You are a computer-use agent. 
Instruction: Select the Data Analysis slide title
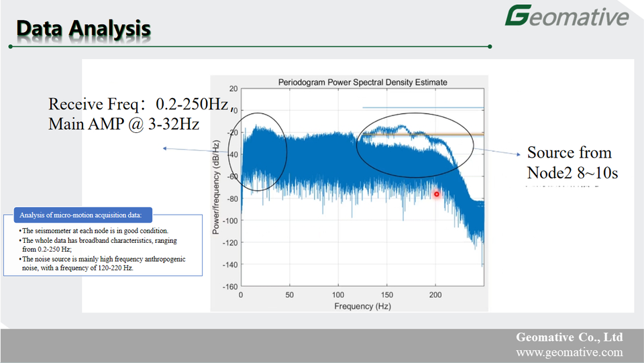point(83,29)
